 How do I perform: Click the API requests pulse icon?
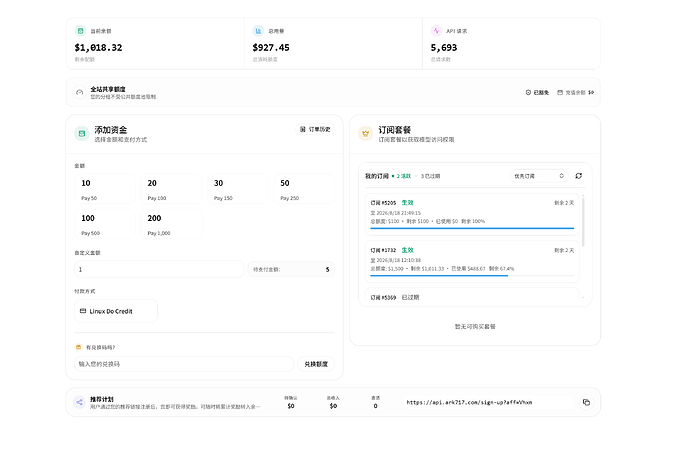tap(436, 31)
